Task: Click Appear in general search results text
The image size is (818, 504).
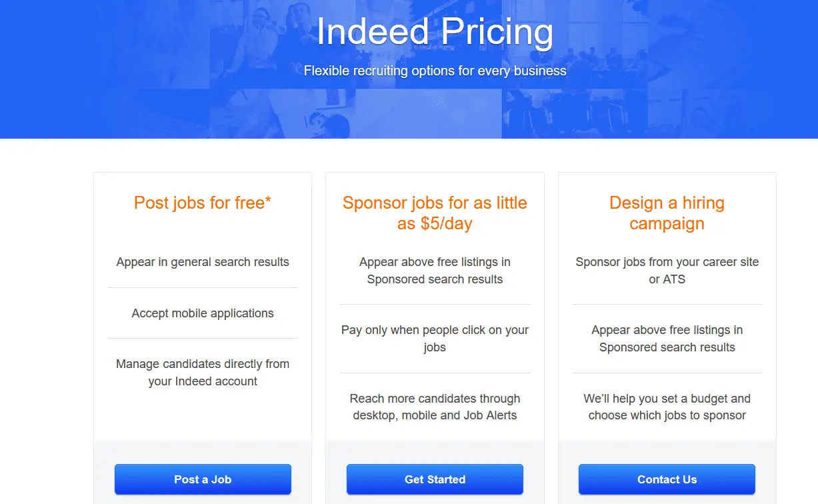Action: click(203, 262)
